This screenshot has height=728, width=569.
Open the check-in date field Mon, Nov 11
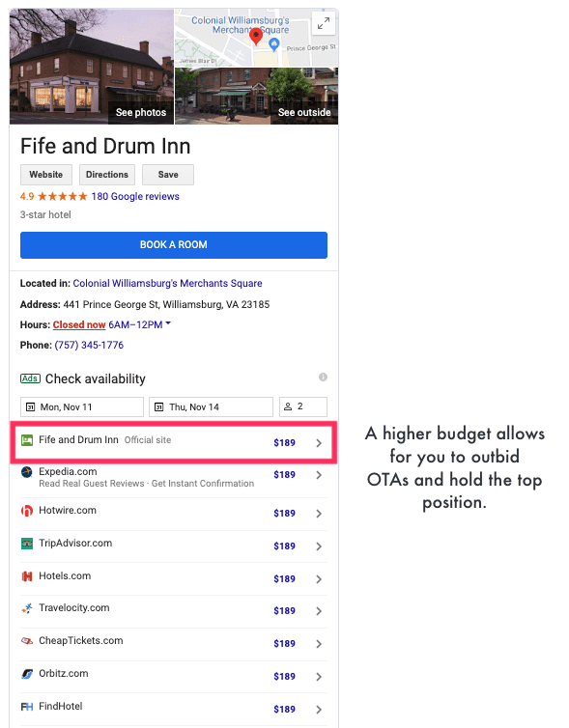[82, 407]
